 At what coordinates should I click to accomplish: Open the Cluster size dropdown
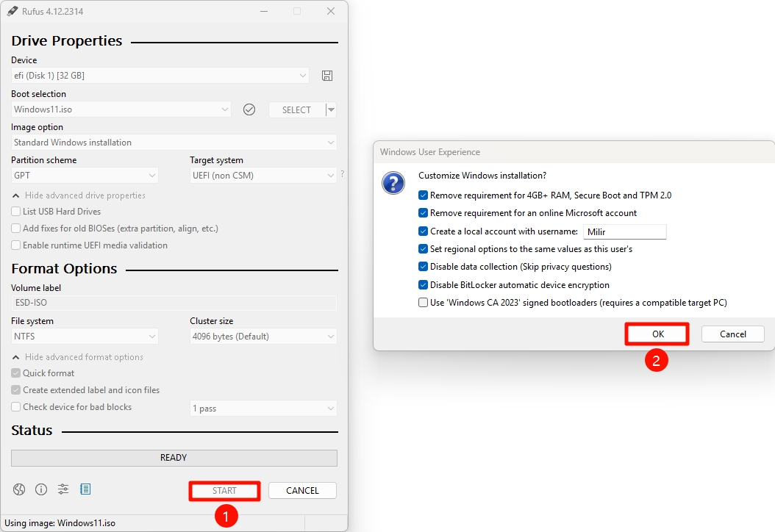(x=263, y=337)
